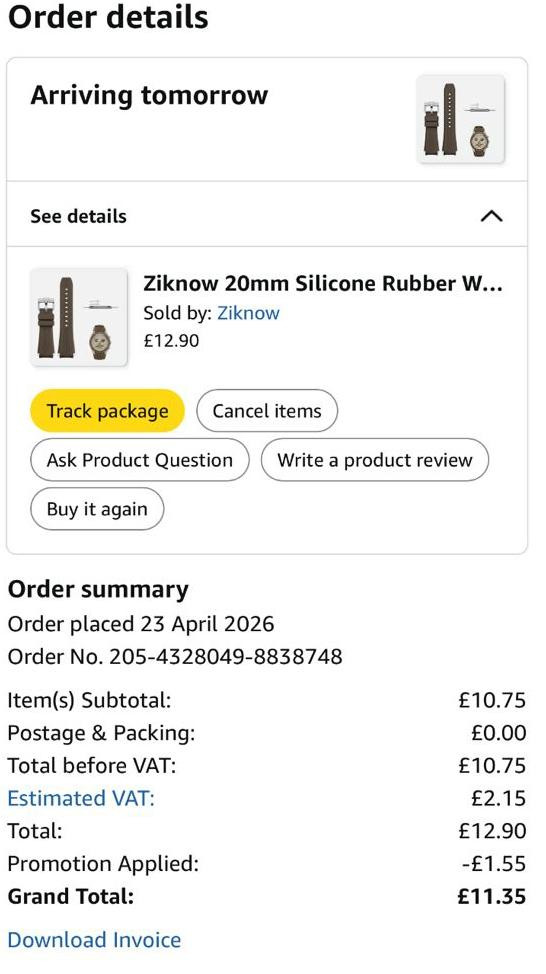Click the £12.90 item price under the seller

pyautogui.click(x=171, y=340)
